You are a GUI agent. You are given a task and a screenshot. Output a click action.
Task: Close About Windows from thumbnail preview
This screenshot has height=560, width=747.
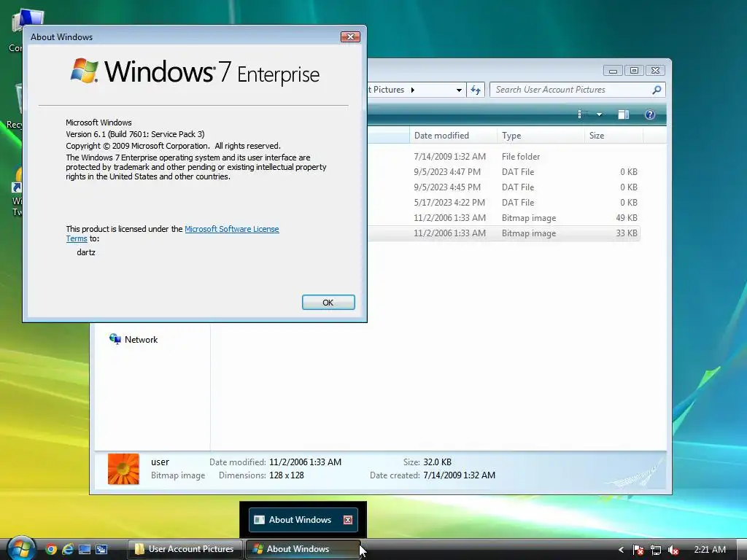tap(348, 519)
